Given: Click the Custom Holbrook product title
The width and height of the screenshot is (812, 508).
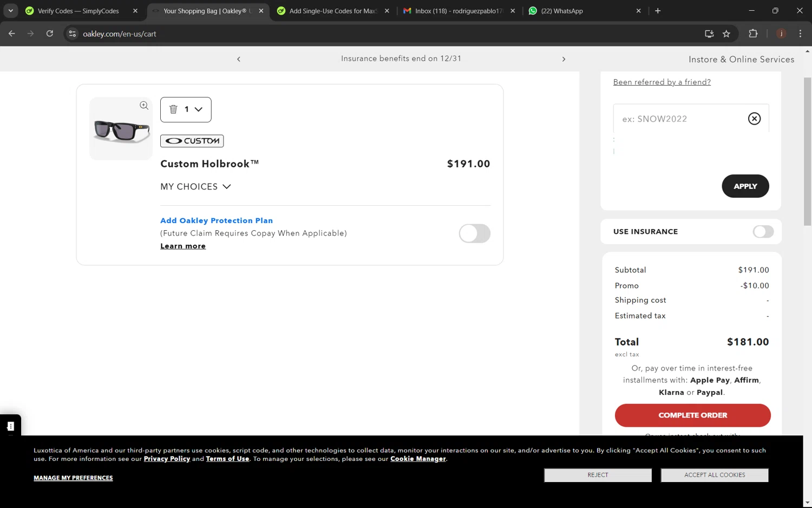Looking at the screenshot, I should [x=209, y=164].
